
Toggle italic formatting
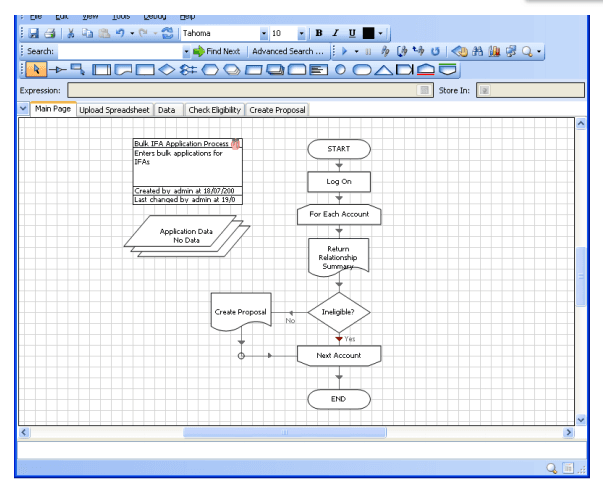coord(334,33)
